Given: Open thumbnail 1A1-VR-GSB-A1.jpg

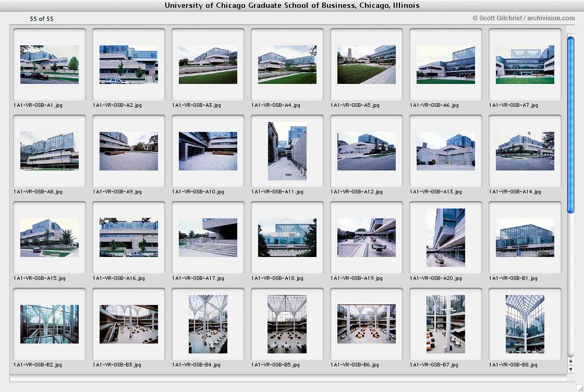Looking at the screenshot, I should [x=50, y=65].
